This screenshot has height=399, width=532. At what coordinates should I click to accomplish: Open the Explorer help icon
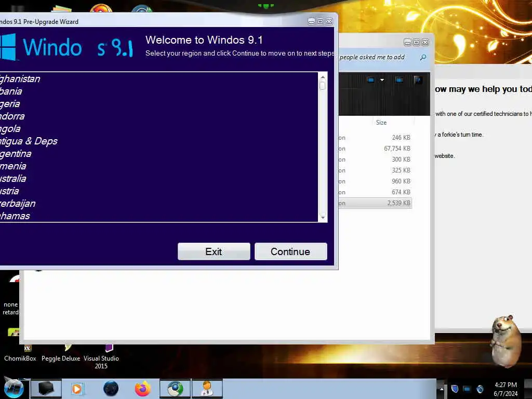pyautogui.click(x=418, y=79)
